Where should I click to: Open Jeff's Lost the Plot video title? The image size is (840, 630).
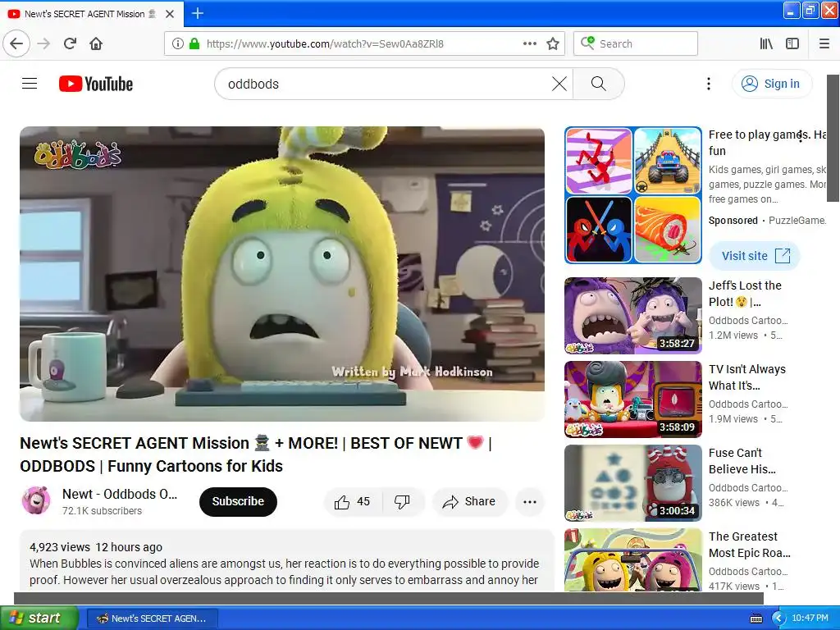point(745,294)
